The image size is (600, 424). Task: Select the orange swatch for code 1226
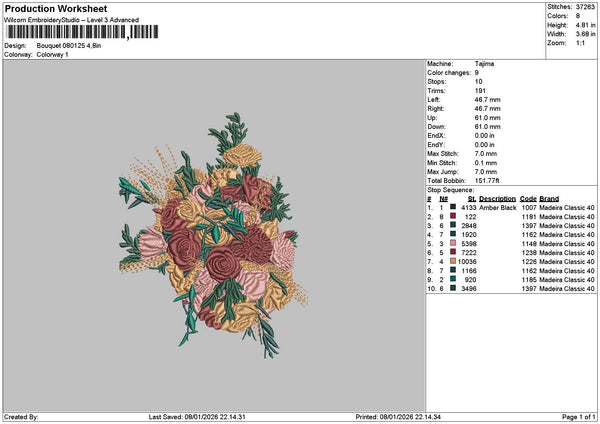coord(453,261)
